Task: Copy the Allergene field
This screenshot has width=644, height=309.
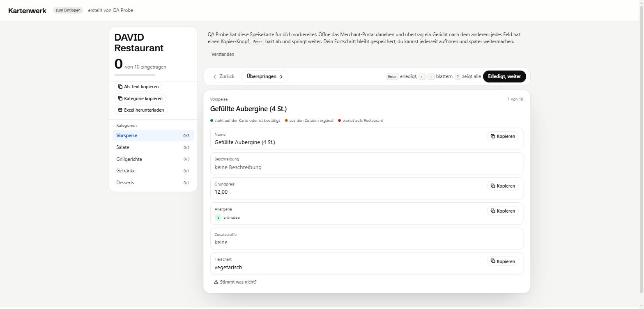Action: click(503, 211)
